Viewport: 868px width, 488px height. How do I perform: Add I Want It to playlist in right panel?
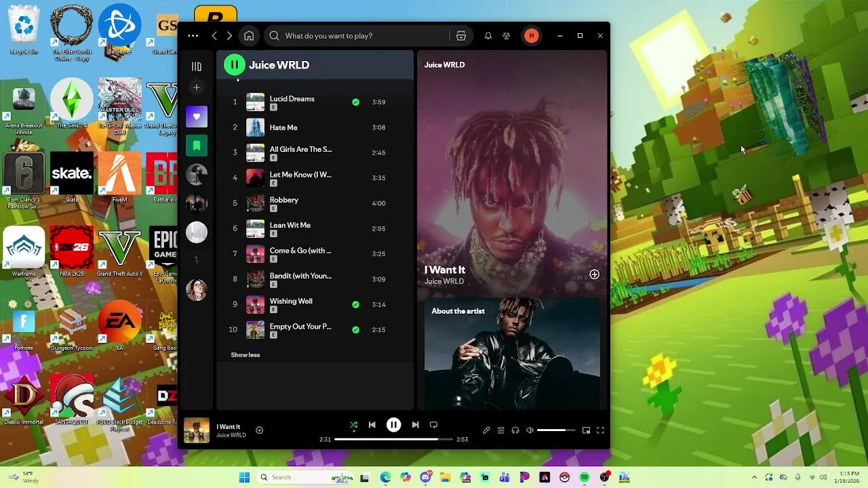594,274
